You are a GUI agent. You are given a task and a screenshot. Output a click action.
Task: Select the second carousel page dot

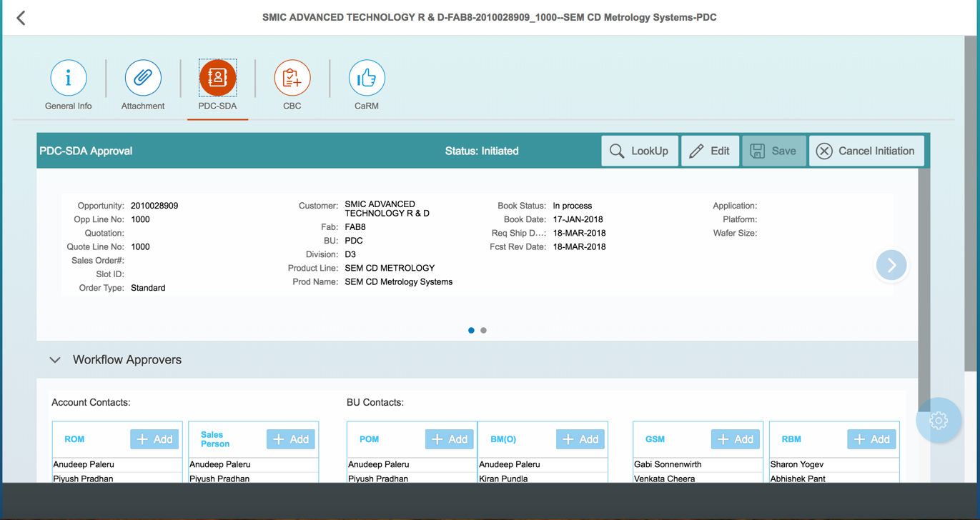pos(484,331)
